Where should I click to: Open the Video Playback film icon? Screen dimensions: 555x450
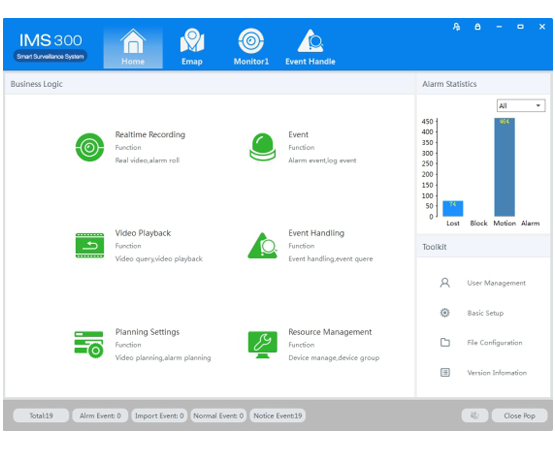pos(90,245)
